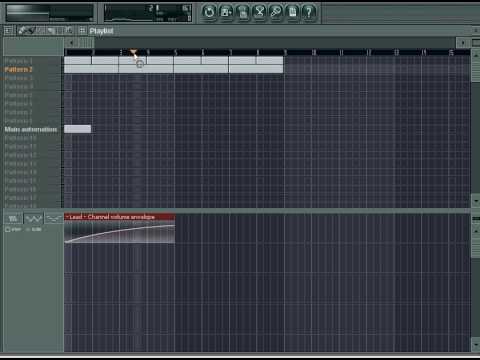
Task: Click the hourglass-shaped round shortcut icon
Action: click(260, 12)
